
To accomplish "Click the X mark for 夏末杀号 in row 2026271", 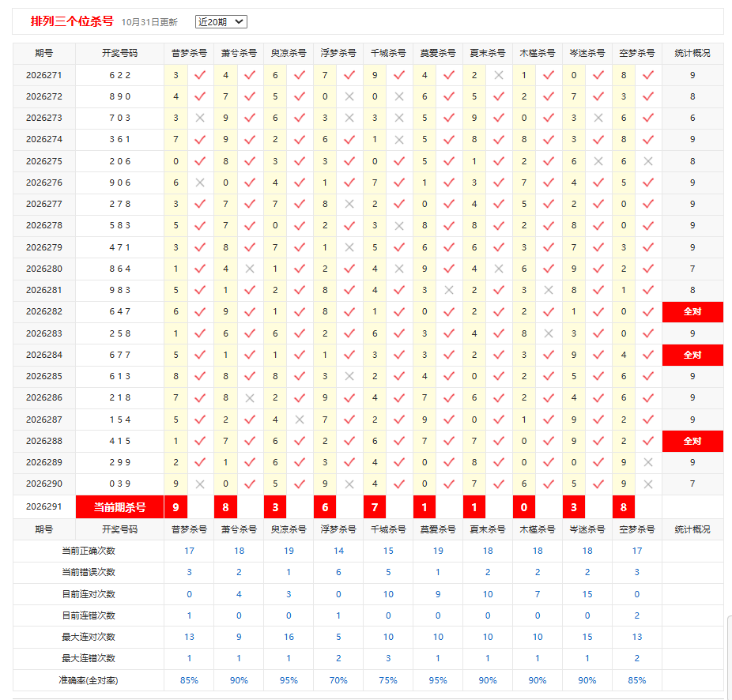I will [x=499, y=75].
